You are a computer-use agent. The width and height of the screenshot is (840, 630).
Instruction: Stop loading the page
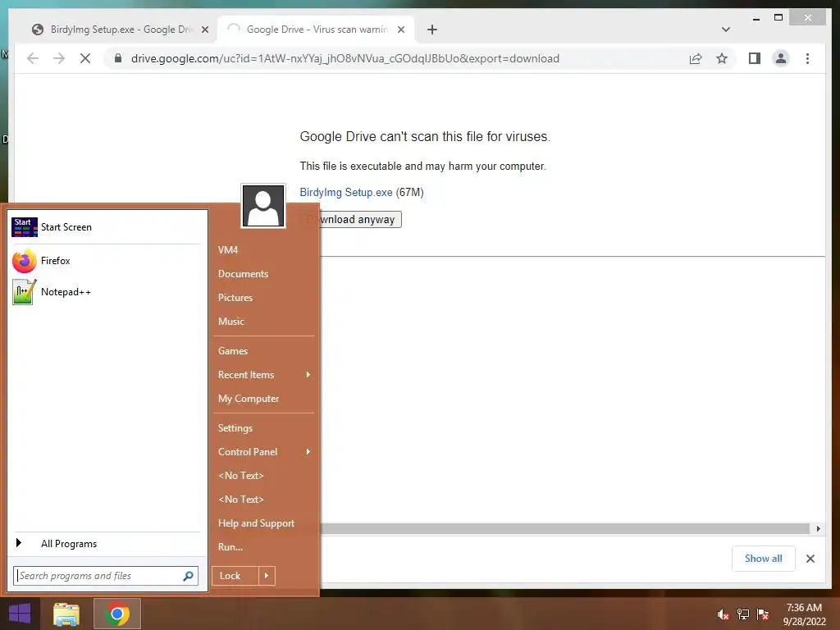pos(85,58)
